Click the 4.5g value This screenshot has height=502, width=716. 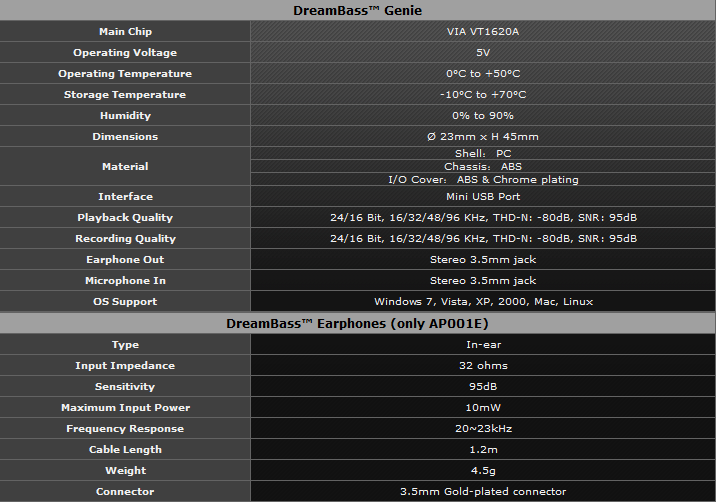tap(483, 470)
